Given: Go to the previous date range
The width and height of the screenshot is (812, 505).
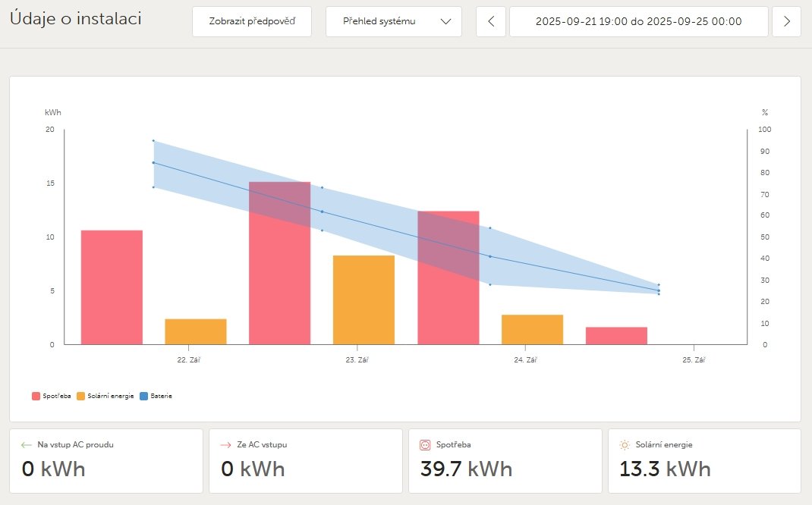Looking at the screenshot, I should [491, 21].
